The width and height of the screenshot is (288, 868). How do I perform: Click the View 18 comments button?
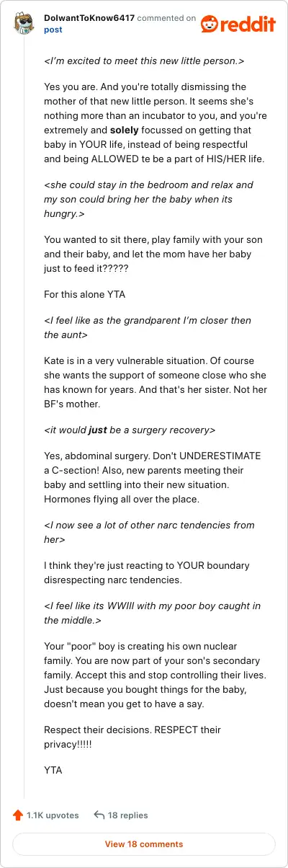pos(144,844)
